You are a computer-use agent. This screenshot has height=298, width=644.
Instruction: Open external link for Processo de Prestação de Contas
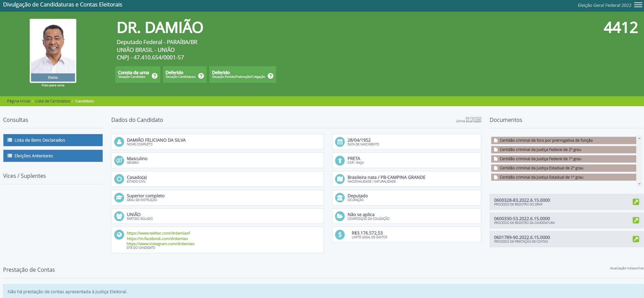[x=635, y=239]
